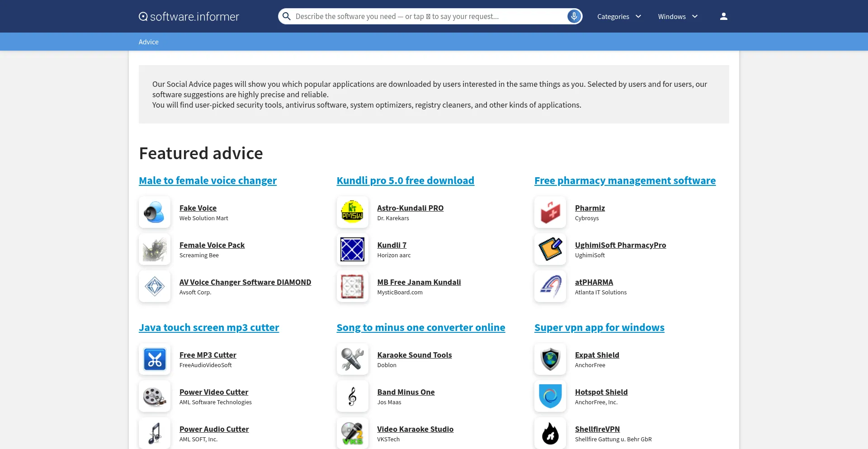The image size is (868, 449).
Task: Click the Hotspot Shield icon
Action: click(x=550, y=396)
